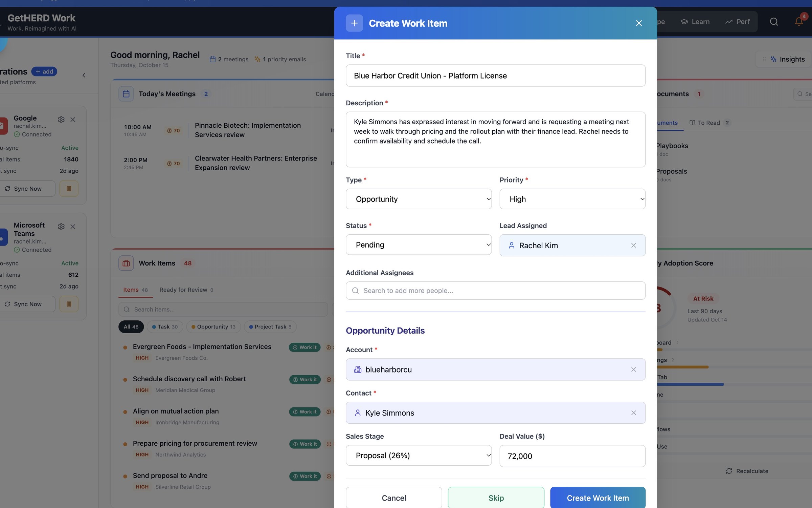The width and height of the screenshot is (812, 508).
Task: Remove Rachel Kim as lead assigned
Action: pos(633,245)
